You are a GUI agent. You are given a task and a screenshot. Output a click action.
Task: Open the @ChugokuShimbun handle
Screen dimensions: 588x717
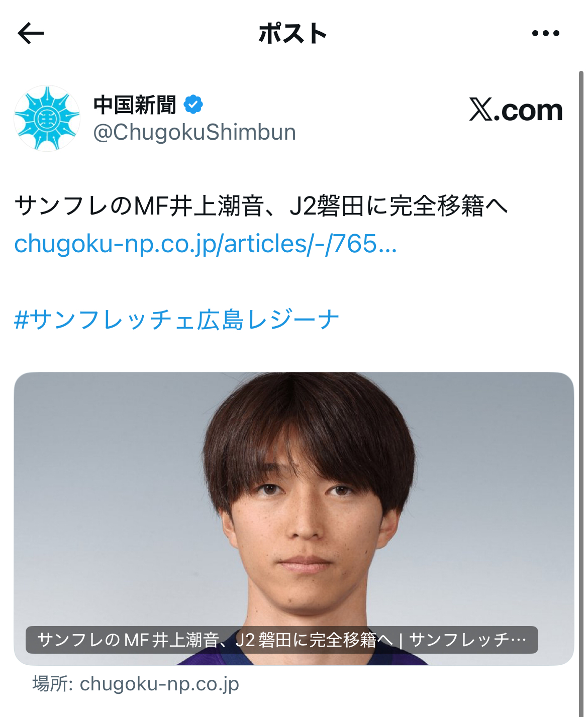(x=194, y=132)
